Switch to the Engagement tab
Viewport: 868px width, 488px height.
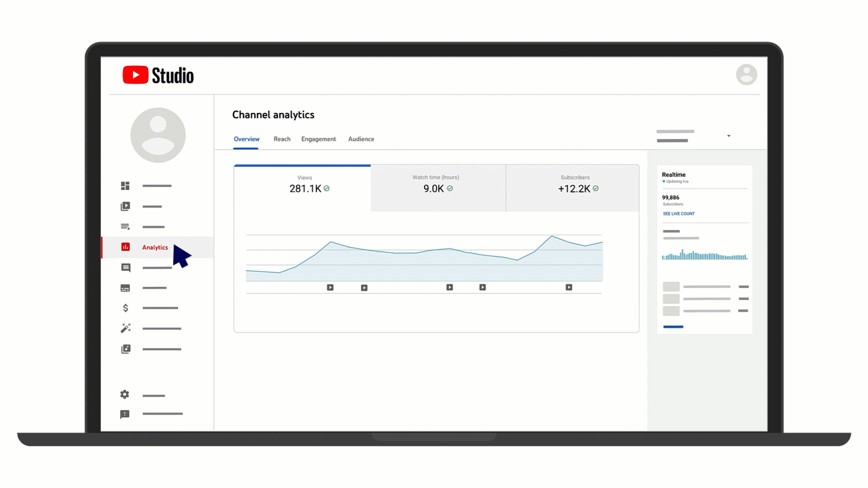(318, 139)
